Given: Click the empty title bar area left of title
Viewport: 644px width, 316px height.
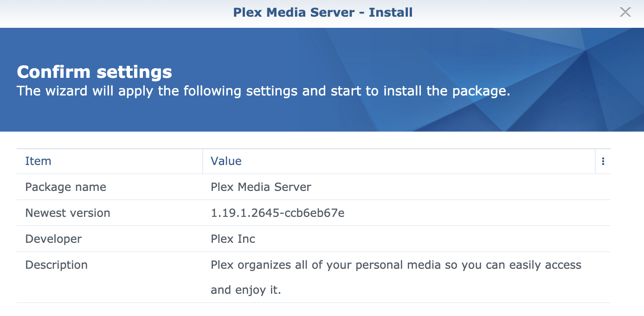Looking at the screenshot, I should coord(116,13).
